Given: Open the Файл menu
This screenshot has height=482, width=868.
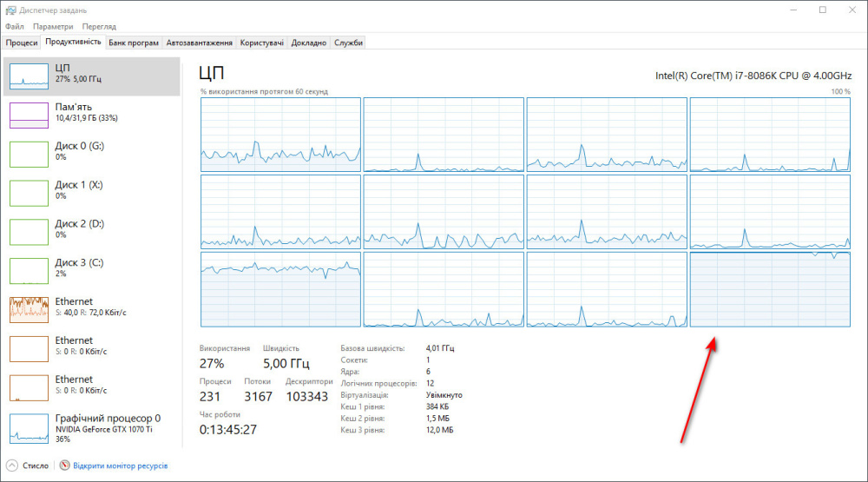Looking at the screenshot, I should tap(14, 26).
